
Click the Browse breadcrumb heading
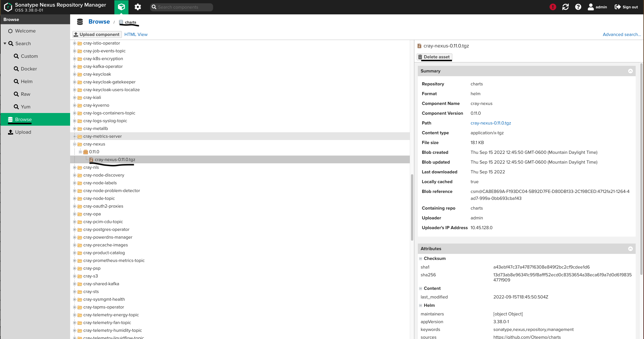pyautogui.click(x=99, y=22)
